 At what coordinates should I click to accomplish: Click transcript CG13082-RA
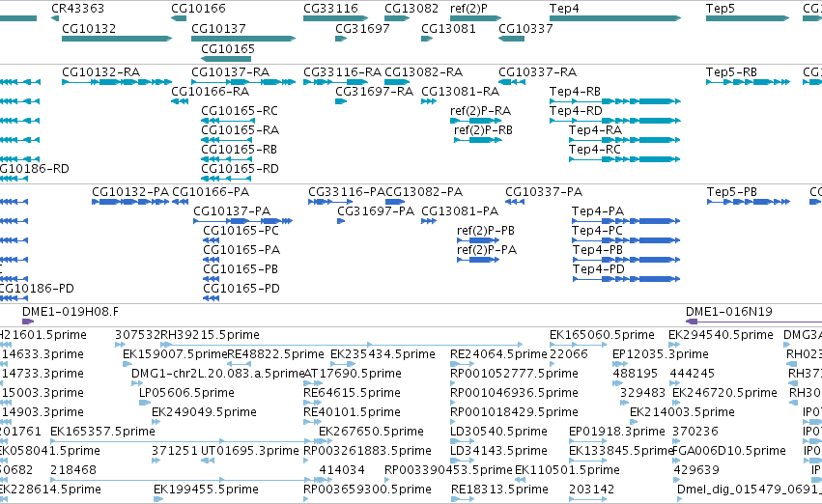(397, 82)
